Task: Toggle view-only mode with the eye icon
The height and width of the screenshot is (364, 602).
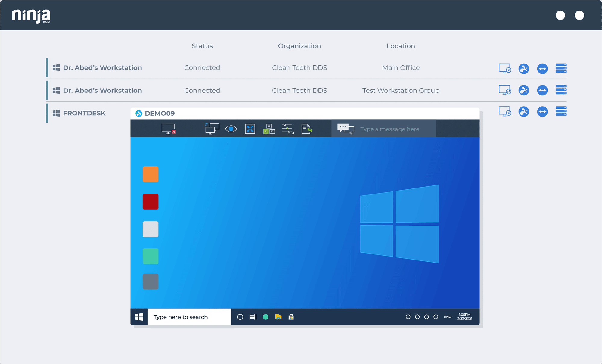Action: [x=231, y=129]
